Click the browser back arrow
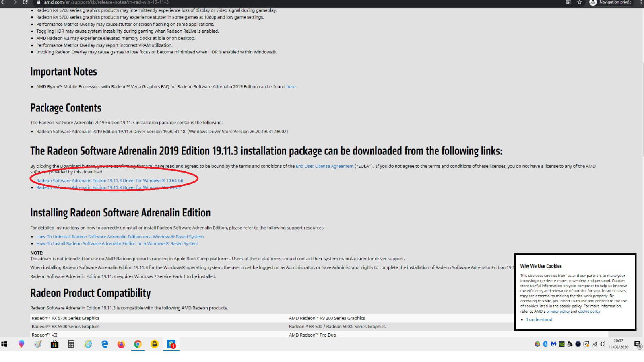The image size is (644, 362). pyautogui.click(x=3, y=2)
